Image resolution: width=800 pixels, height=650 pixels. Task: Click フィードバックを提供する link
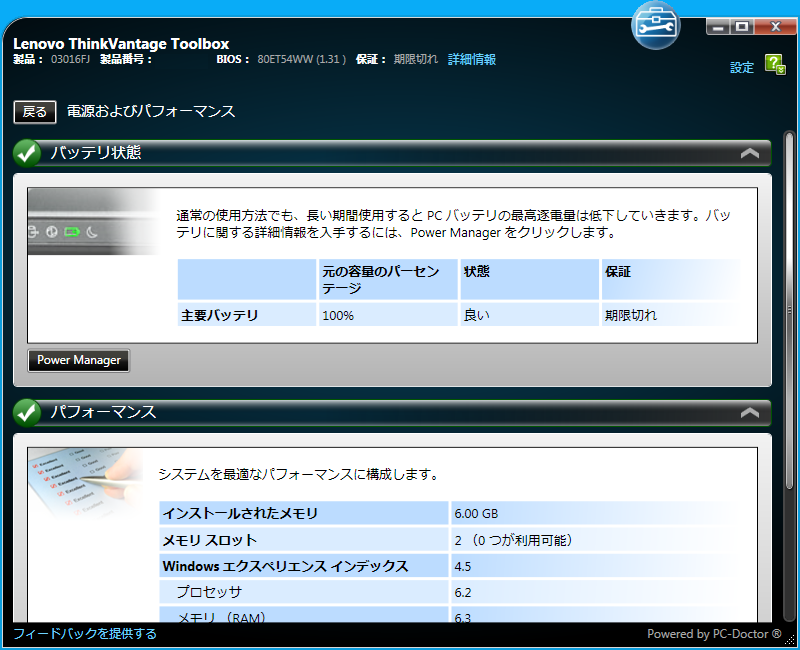85,634
